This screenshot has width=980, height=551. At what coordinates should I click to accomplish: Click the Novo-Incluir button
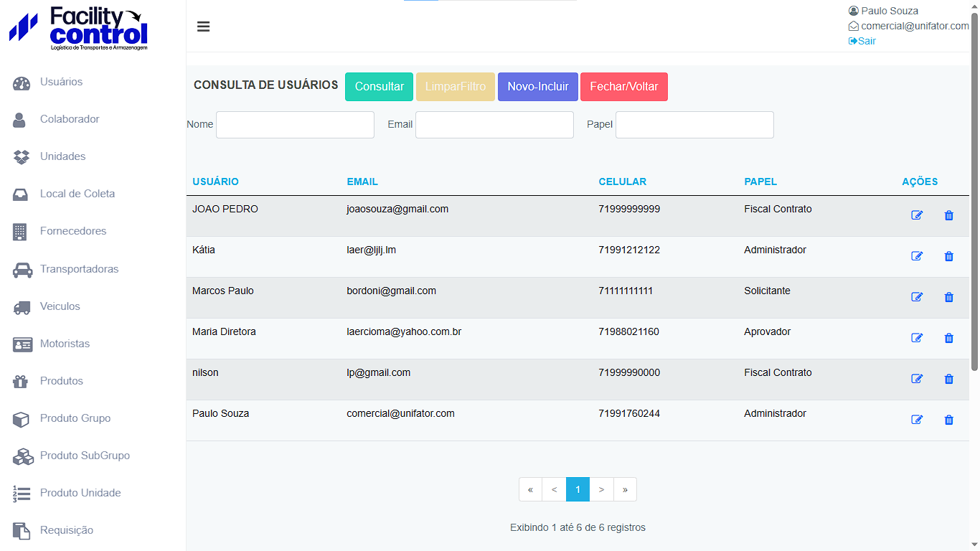tap(537, 87)
